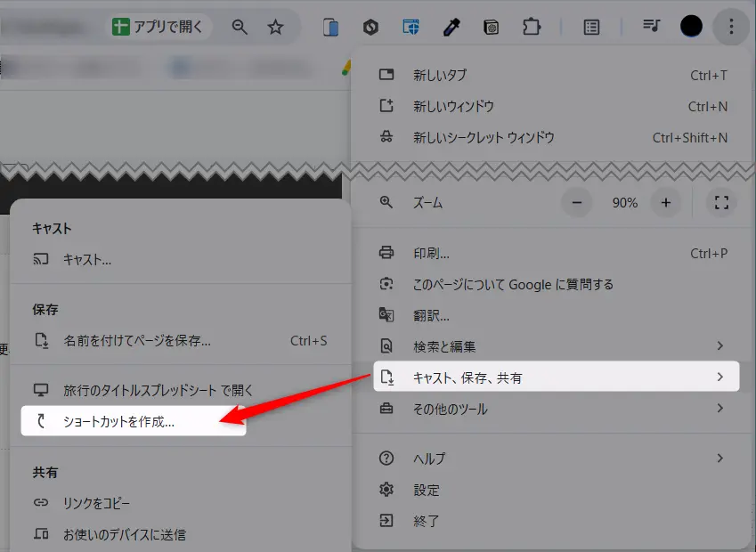Open the media control music icon
The width and height of the screenshot is (756, 552).
pos(651,27)
